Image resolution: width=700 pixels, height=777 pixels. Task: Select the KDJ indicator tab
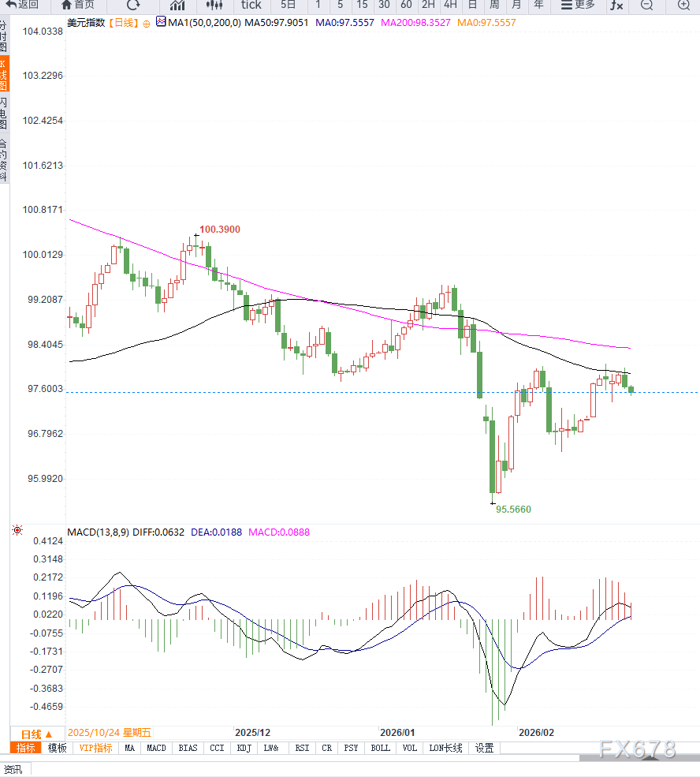coord(244,748)
